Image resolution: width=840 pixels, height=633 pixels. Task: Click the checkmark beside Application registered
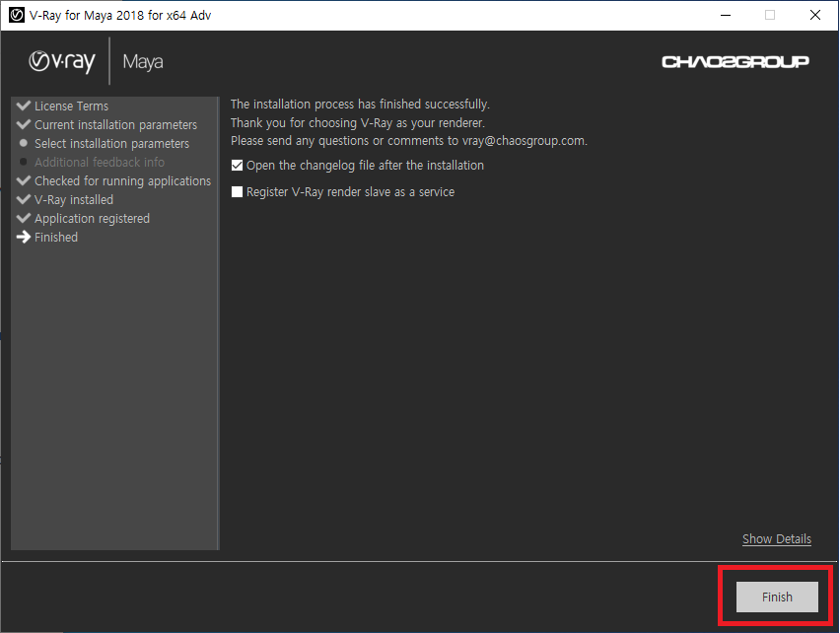24,218
